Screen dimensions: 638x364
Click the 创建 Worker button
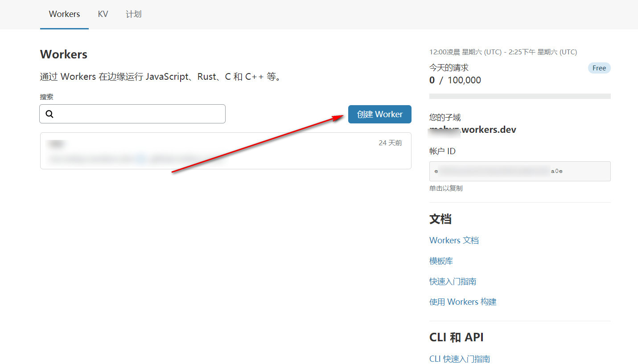coord(380,114)
